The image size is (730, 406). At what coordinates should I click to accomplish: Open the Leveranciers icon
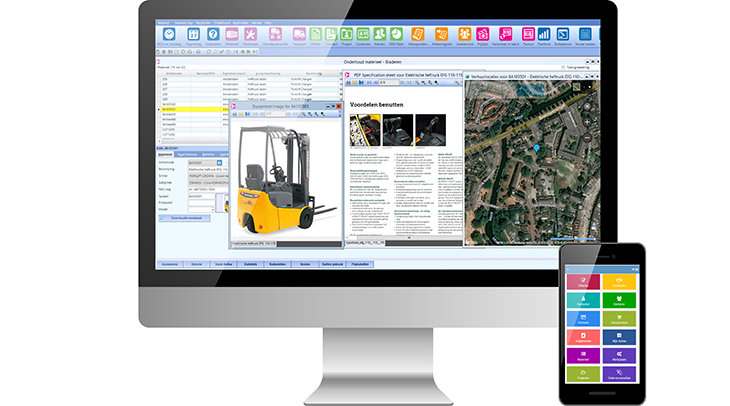click(x=464, y=34)
